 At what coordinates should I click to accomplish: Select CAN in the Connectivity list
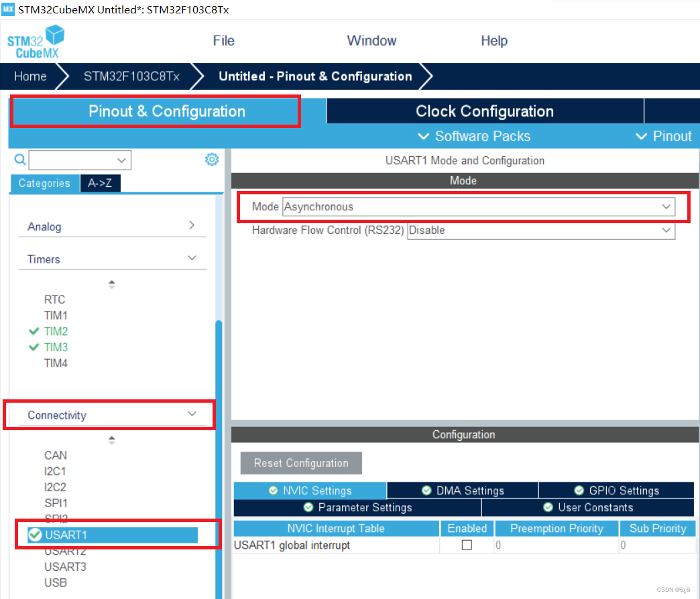pyautogui.click(x=56, y=456)
